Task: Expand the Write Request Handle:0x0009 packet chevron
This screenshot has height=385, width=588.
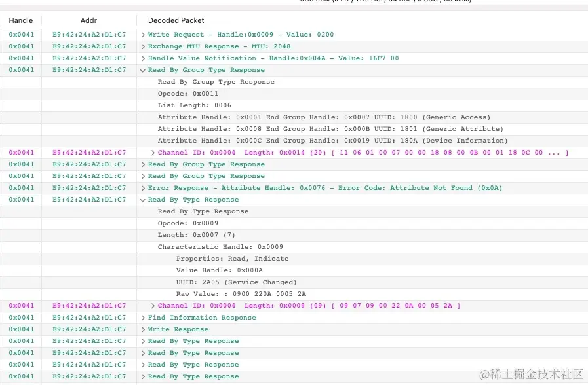Action: 143,35
